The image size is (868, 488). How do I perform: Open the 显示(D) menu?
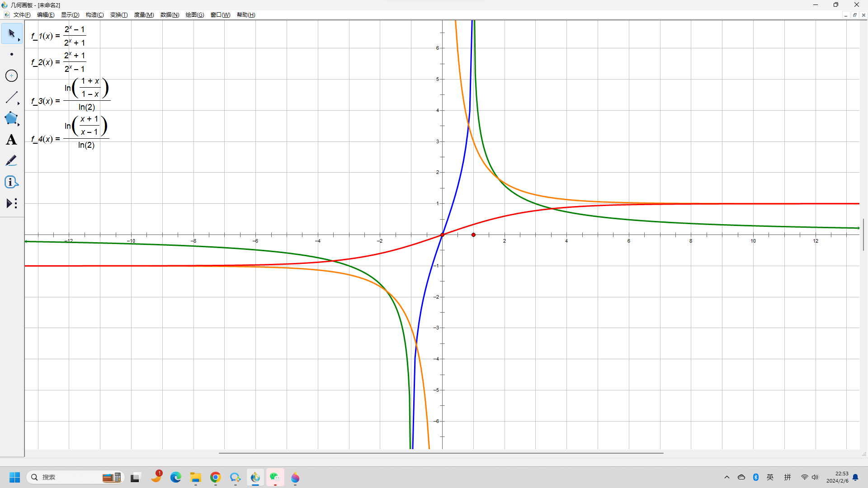(70, 15)
